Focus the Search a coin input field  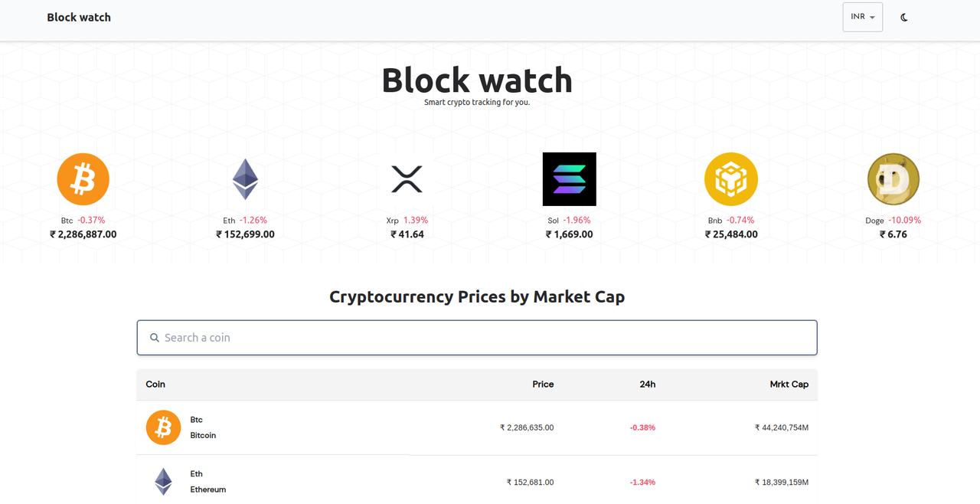(482, 338)
